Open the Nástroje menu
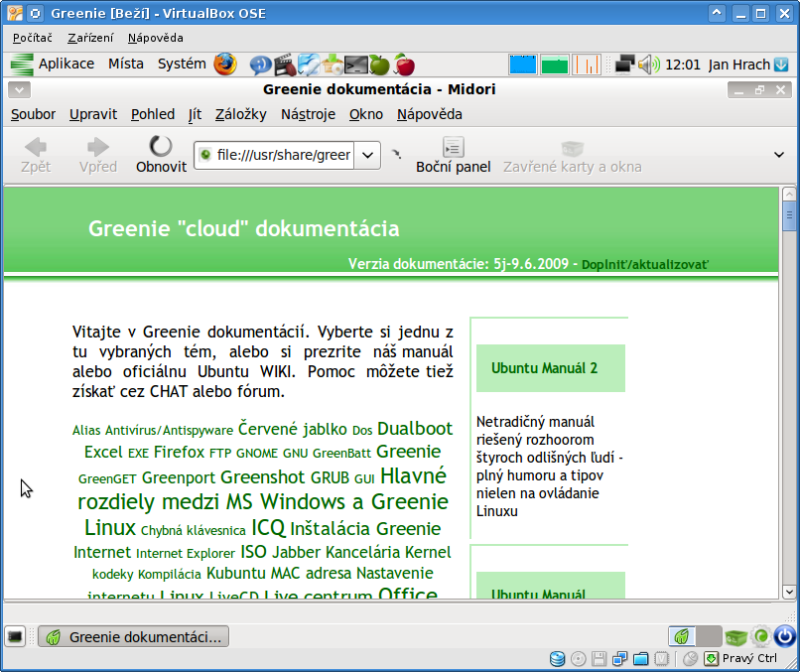The image size is (800, 672). pos(308,114)
